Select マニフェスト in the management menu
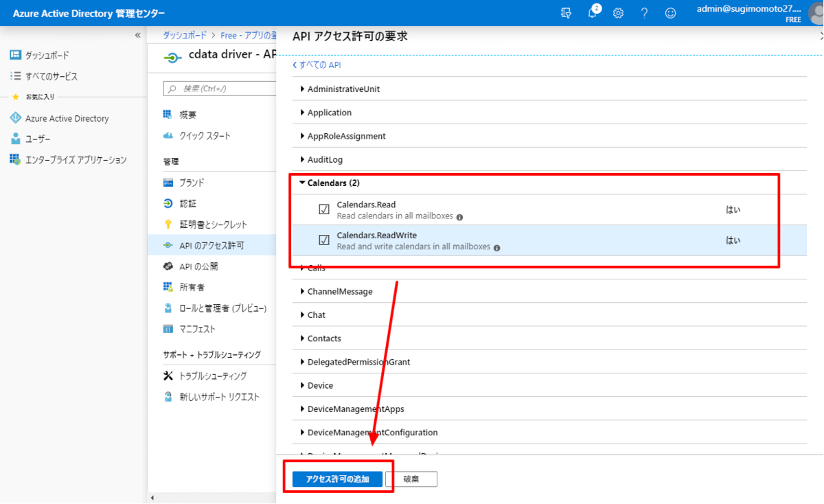The height and width of the screenshot is (504, 824). pos(197,329)
